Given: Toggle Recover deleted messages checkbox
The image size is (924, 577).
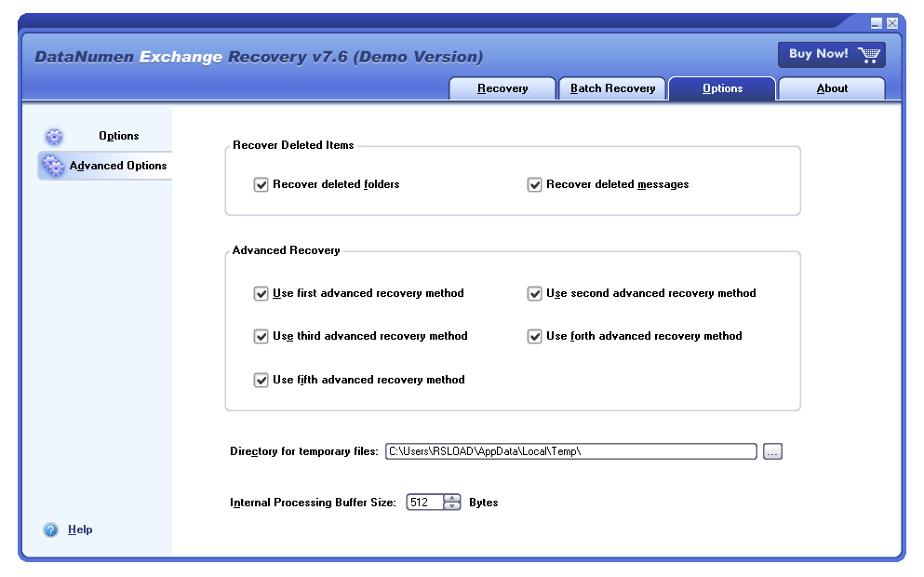Looking at the screenshot, I should [x=534, y=185].
